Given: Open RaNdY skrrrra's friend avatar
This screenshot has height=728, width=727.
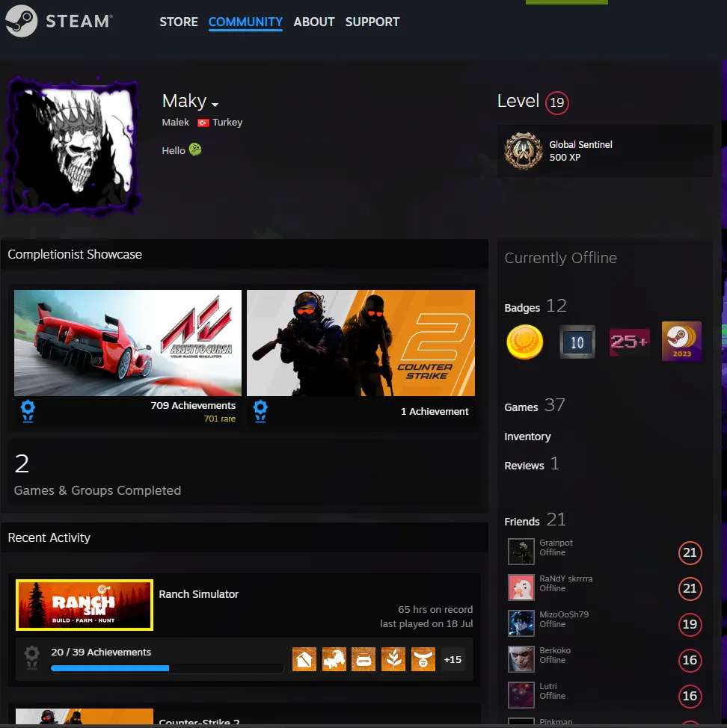Looking at the screenshot, I should (x=521, y=587).
